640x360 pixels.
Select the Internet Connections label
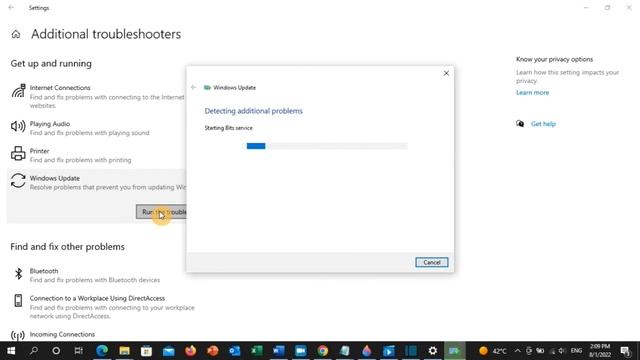[60, 88]
